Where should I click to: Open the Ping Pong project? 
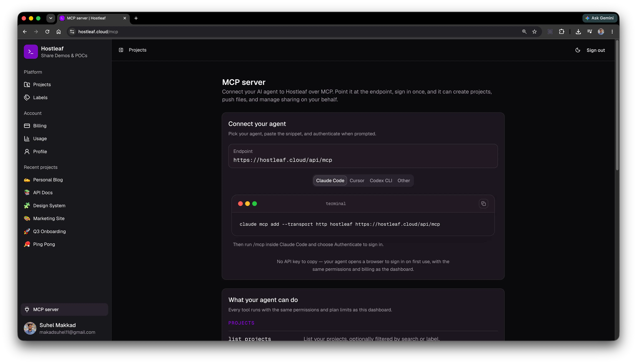pos(65,244)
